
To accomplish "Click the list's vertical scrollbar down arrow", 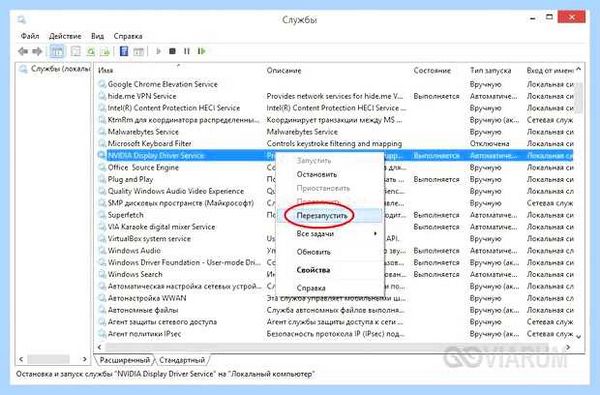I will [579, 336].
